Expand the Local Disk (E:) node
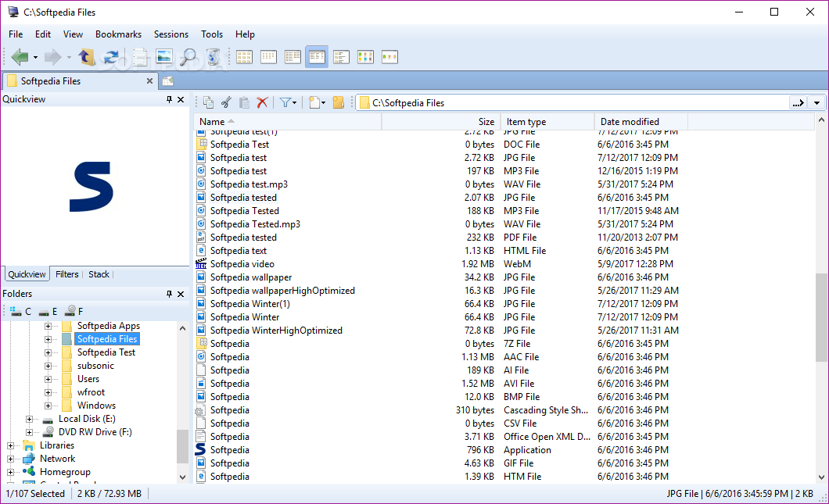 click(29, 419)
